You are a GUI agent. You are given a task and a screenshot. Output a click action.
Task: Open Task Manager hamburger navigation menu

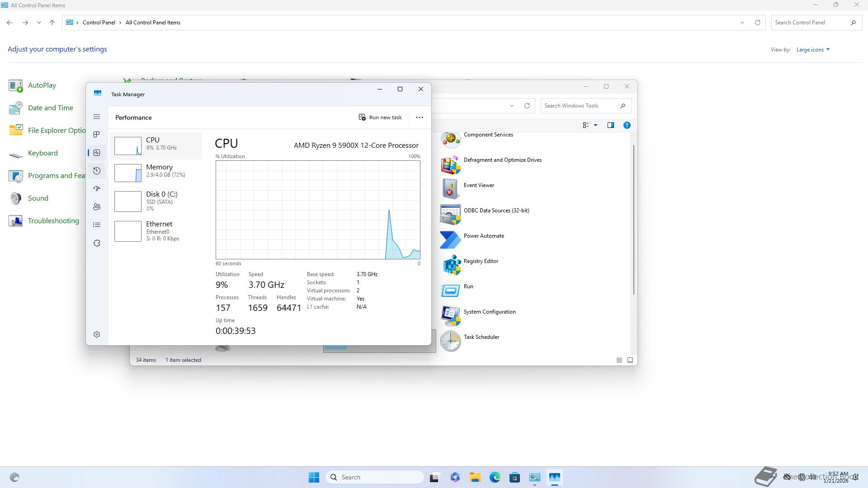pos(97,117)
